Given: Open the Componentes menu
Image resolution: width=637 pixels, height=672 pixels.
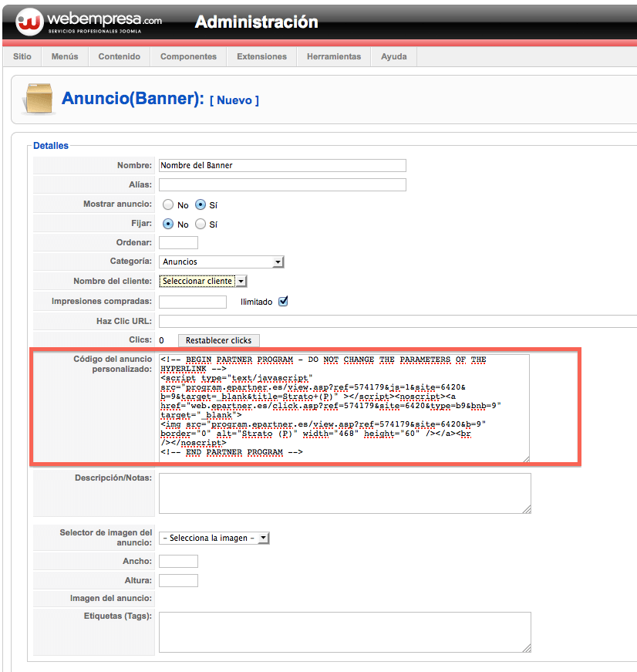Looking at the screenshot, I should pos(188,56).
